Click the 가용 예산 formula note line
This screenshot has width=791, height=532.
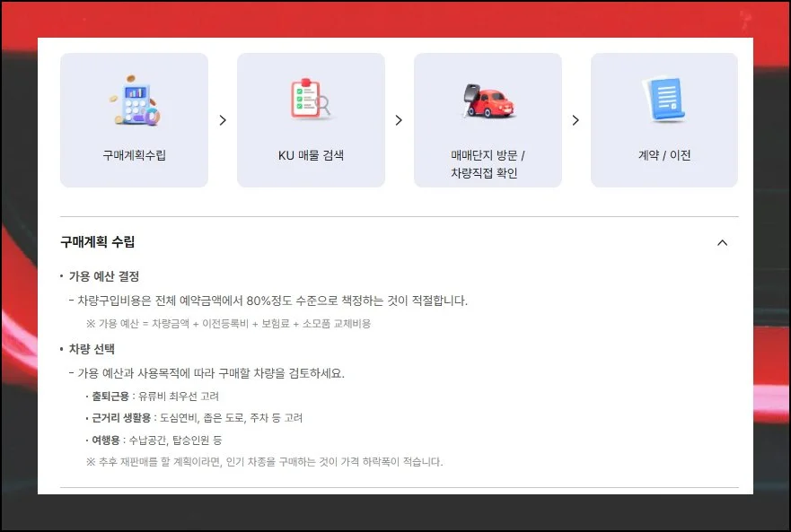point(228,323)
